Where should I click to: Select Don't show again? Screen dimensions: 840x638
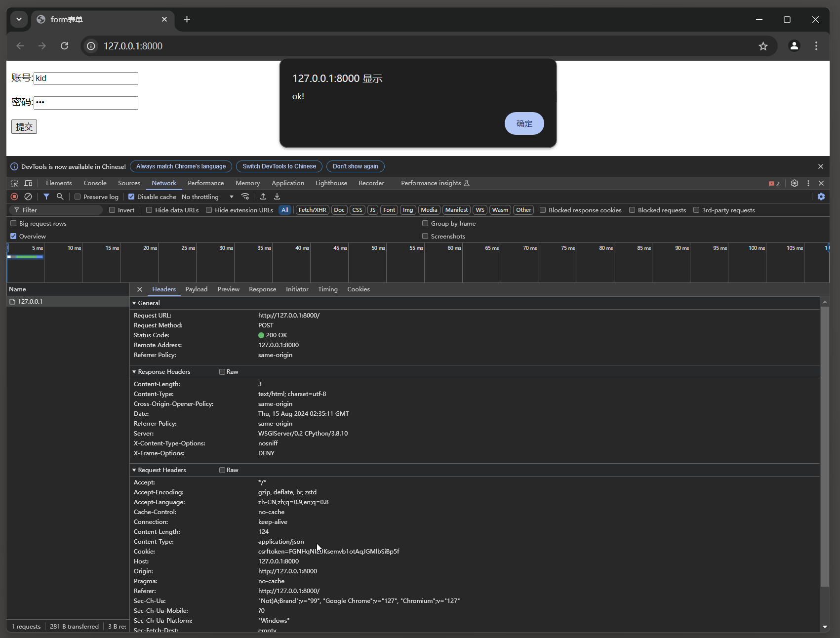pyautogui.click(x=355, y=166)
